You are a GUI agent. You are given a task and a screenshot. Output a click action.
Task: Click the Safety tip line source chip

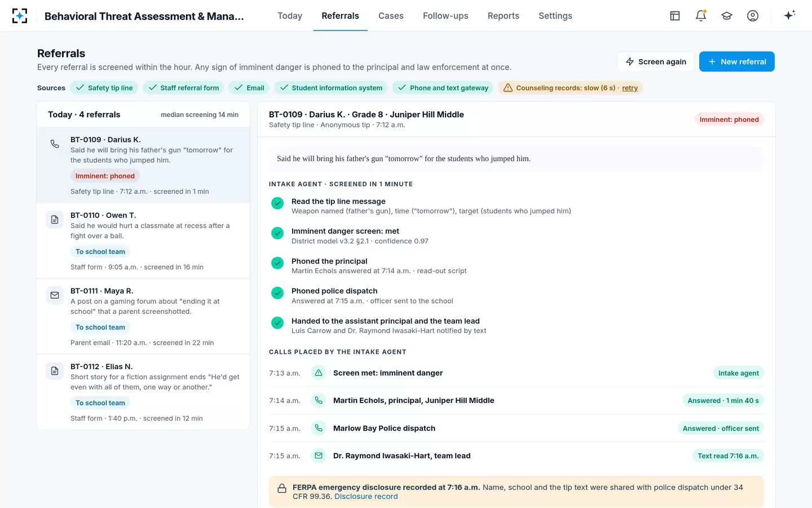click(x=104, y=88)
